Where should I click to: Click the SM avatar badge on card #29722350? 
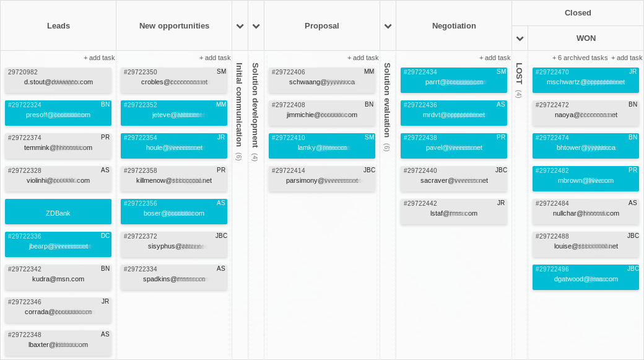point(220,72)
